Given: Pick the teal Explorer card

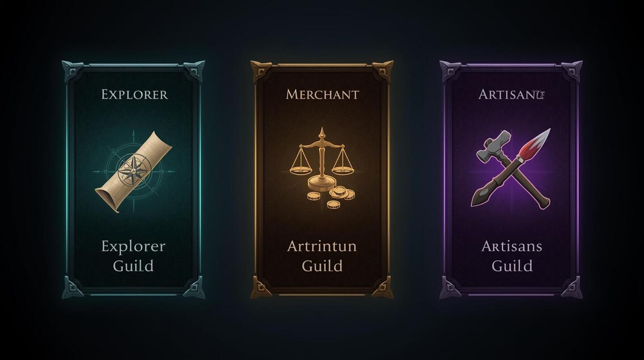Looking at the screenshot, I should pyautogui.click(x=133, y=180).
